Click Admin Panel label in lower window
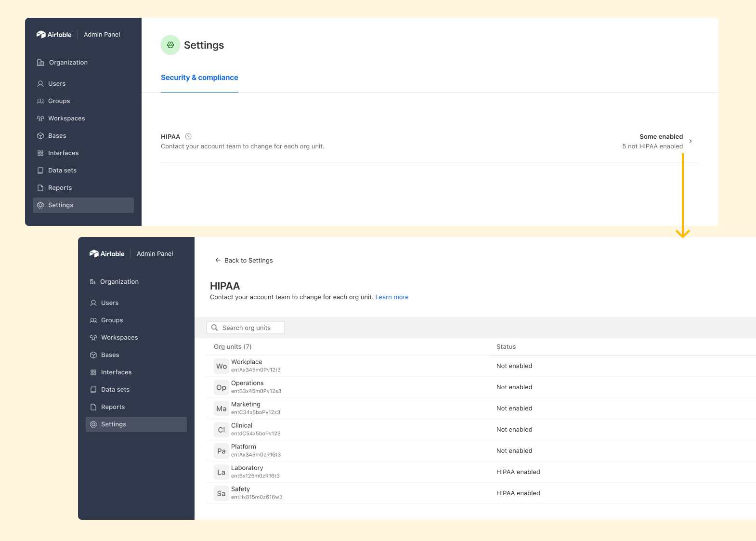This screenshot has height=541, width=756. 155,254
